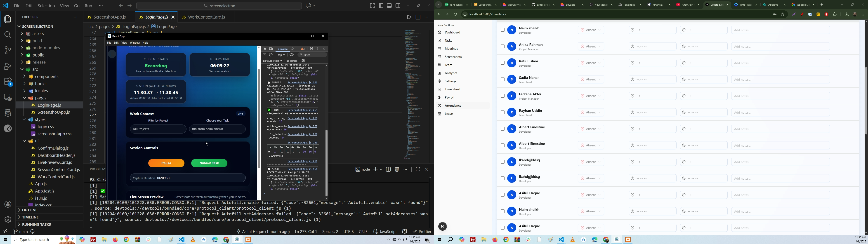Tick the checkbox next to Rayhan Uddin
This screenshot has height=244, width=868.
tap(502, 113)
